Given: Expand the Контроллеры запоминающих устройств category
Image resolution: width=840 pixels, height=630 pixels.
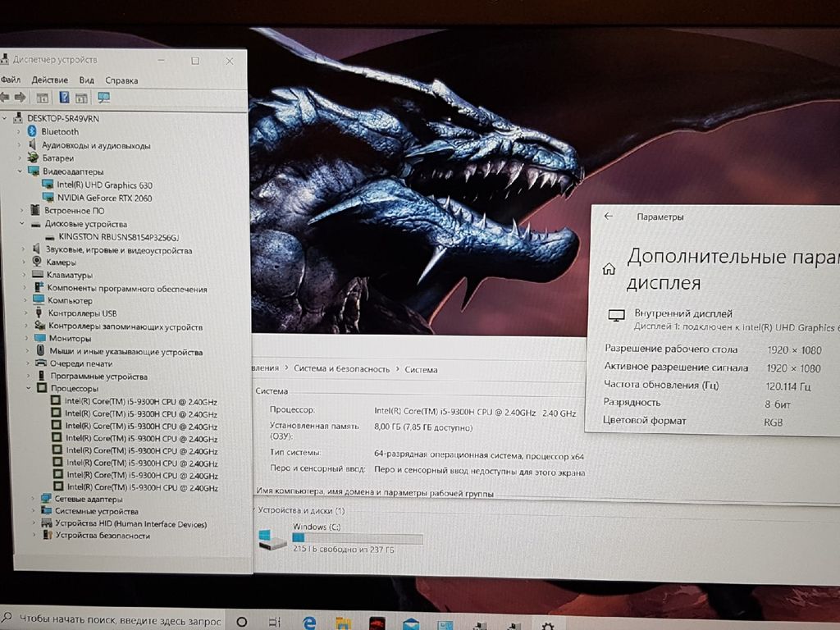Looking at the screenshot, I should point(25,325).
